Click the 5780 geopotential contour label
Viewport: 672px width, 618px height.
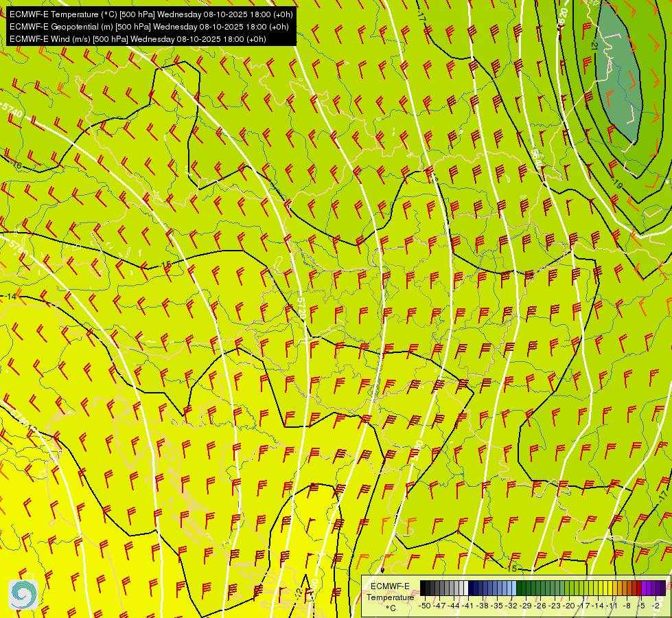[21, 417]
